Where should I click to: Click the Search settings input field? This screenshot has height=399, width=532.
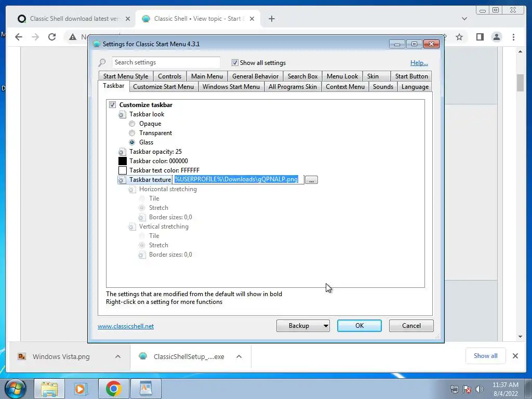(166, 62)
